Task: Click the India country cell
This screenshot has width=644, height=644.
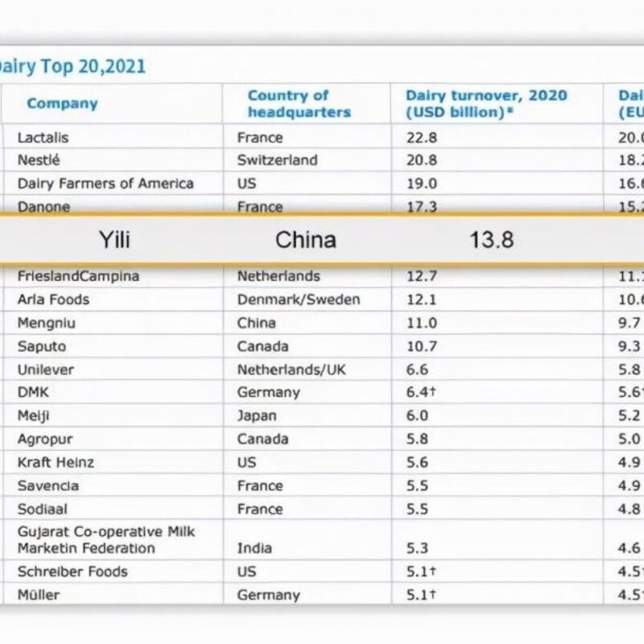Action: (255, 549)
